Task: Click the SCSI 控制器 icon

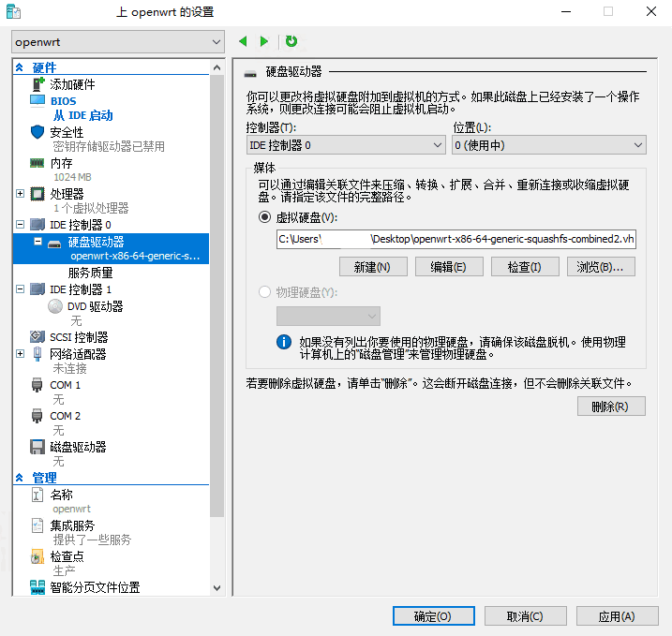Action: tap(37, 336)
